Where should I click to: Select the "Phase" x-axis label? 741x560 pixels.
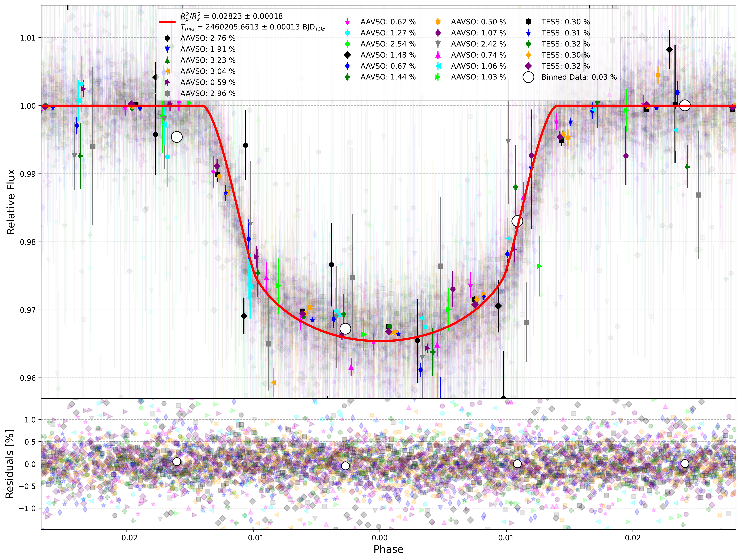pos(388,549)
